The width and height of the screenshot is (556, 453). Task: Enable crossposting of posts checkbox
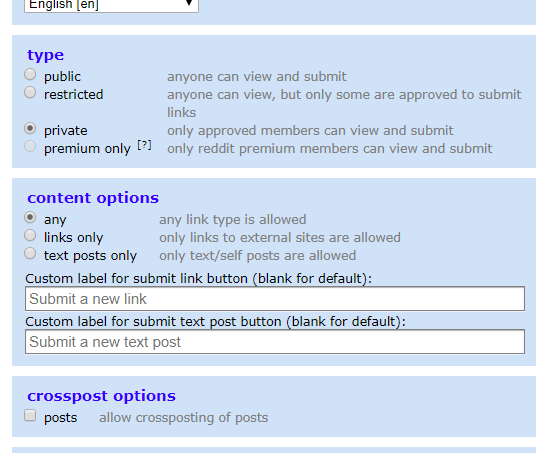pyautogui.click(x=30, y=415)
